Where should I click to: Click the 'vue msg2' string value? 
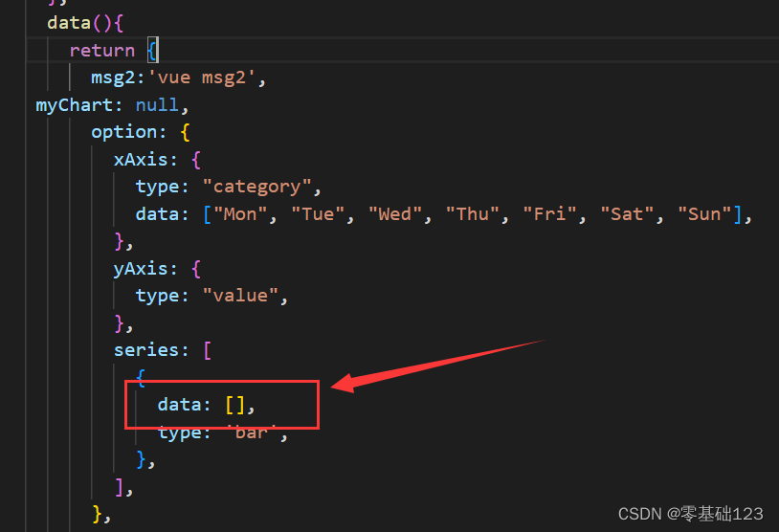click(x=202, y=78)
